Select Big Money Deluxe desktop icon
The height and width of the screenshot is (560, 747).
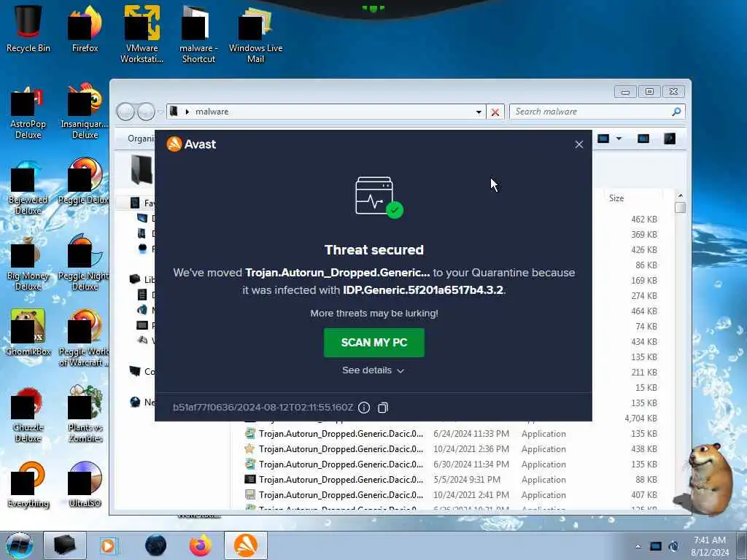[28, 264]
